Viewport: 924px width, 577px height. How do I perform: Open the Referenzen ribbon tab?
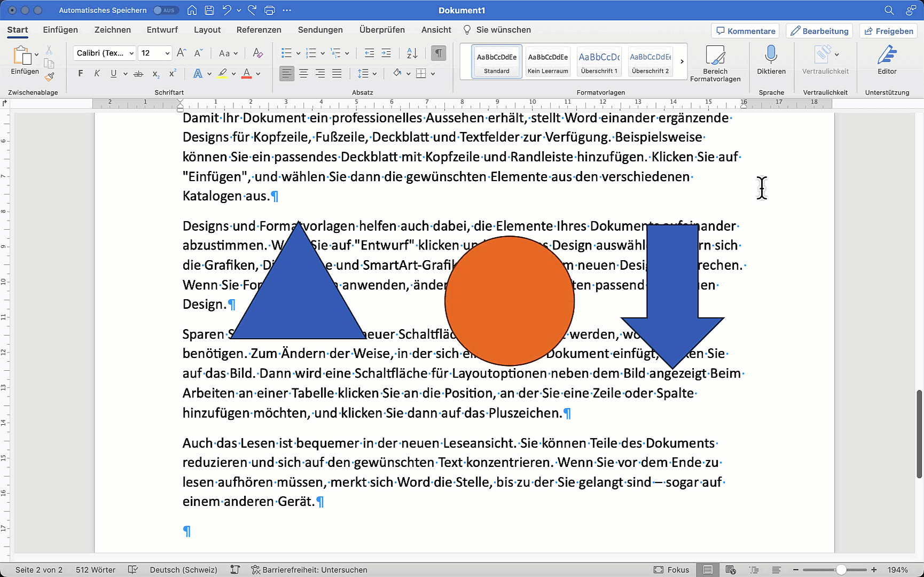[x=259, y=30]
